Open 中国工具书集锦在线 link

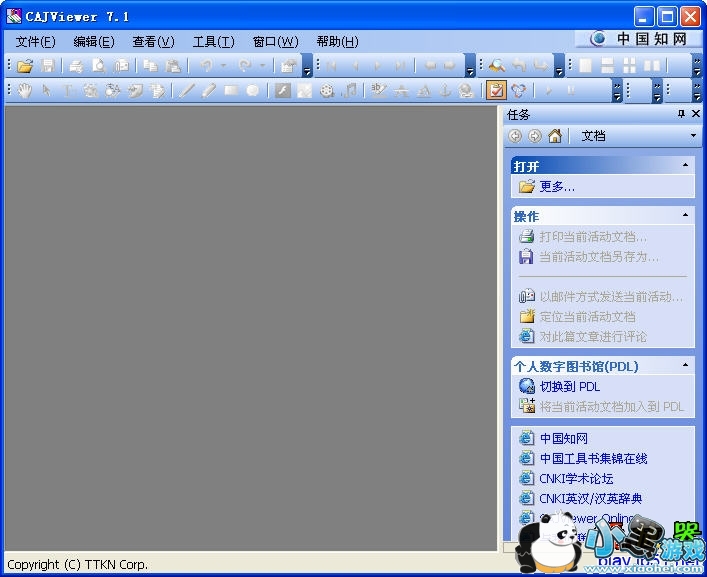tap(593, 458)
